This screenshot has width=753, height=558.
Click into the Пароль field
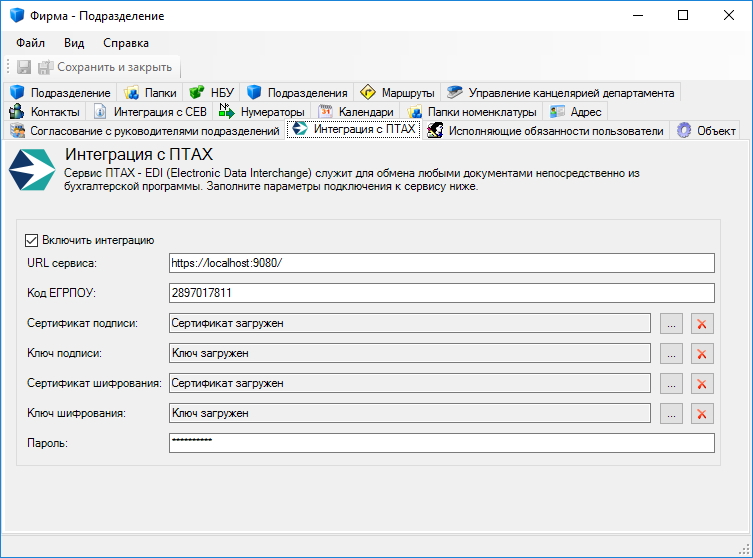pyautogui.click(x=442, y=443)
